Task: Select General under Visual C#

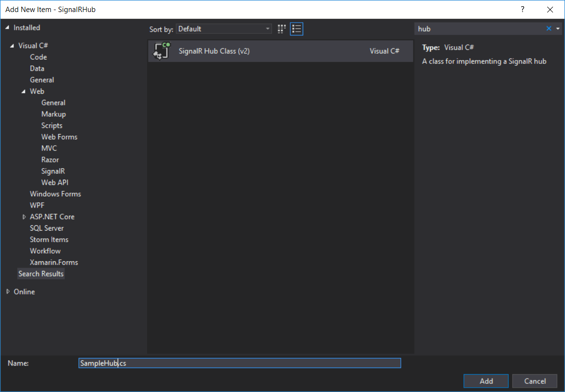Action: [x=42, y=80]
